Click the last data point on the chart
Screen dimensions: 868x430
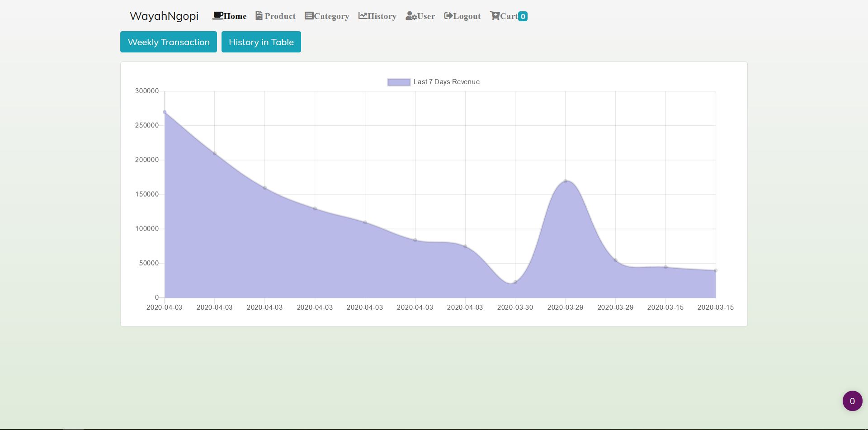pos(716,270)
